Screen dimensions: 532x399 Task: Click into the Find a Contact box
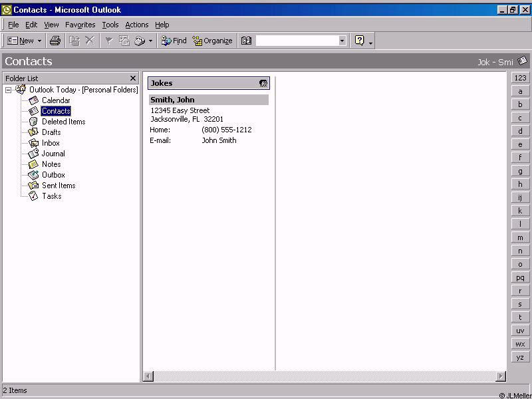pyautogui.click(x=297, y=41)
